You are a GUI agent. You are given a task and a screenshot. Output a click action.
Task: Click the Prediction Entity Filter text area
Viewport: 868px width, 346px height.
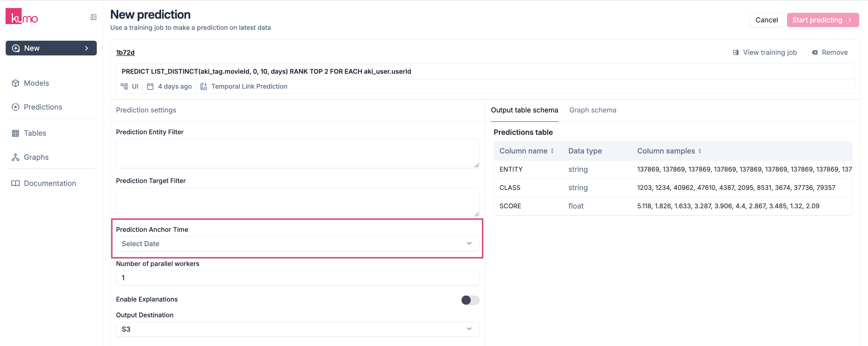tap(297, 153)
